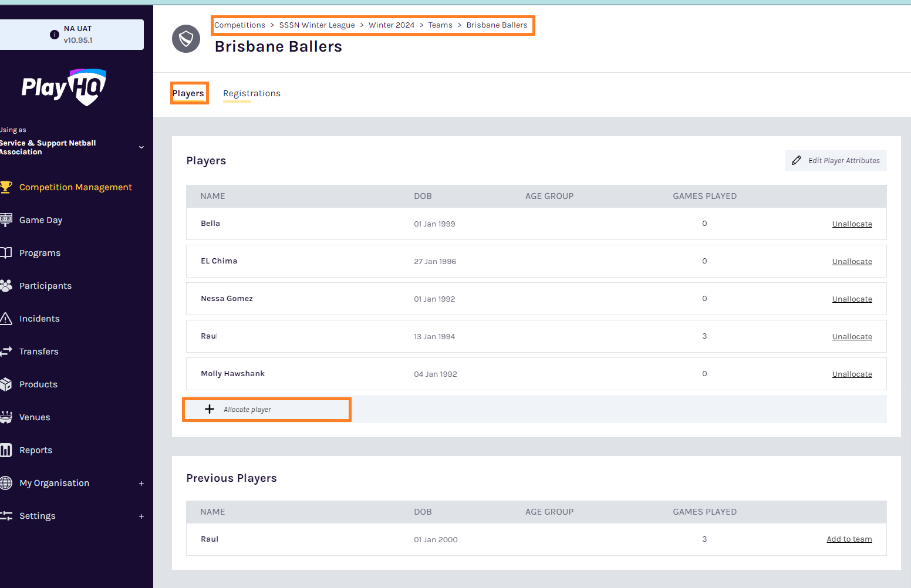Click the Game Day scoreboard icon
The height and width of the screenshot is (588, 911).
[x=6, y=219]
